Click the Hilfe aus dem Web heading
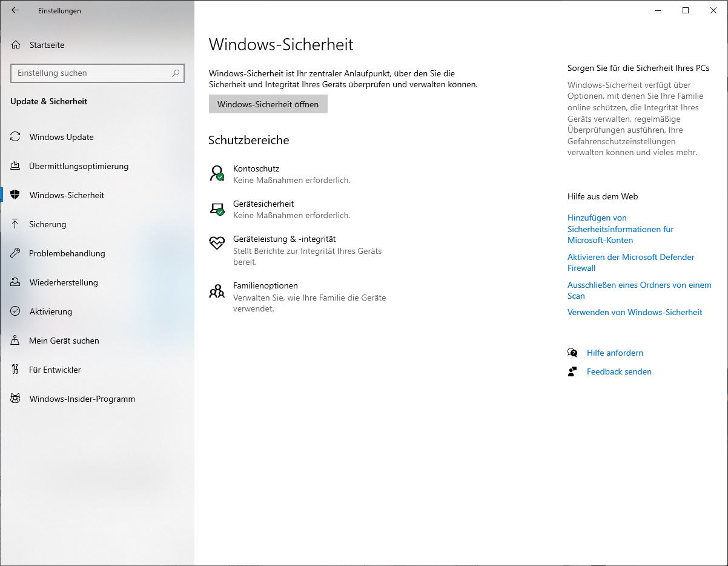The height and width of the screenshot is (566, 728). pos(603,196)
